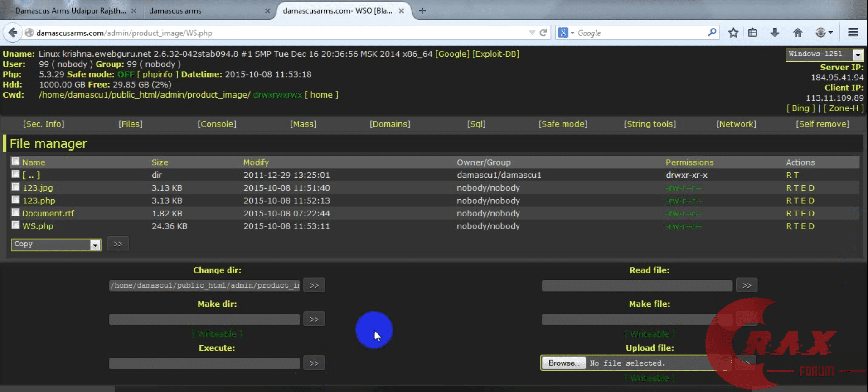Click the [ Zone-H ] link
Screen dimensions: 868x392
[844, 108]
